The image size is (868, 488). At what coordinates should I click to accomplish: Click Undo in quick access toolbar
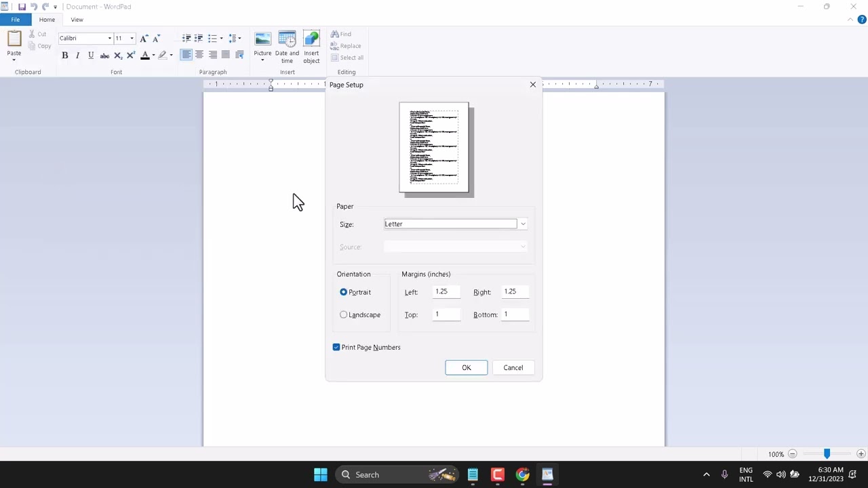pyautogui.click(x=33, y=7)
